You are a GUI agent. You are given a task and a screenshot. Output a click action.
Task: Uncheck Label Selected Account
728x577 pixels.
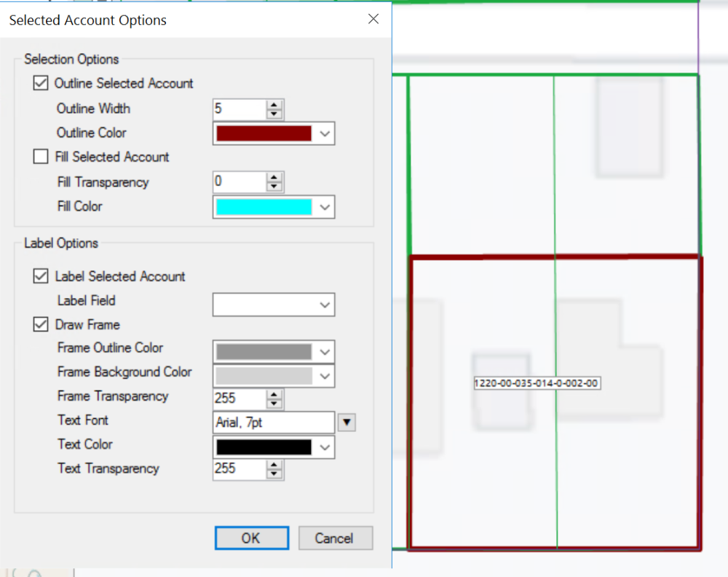40,275
